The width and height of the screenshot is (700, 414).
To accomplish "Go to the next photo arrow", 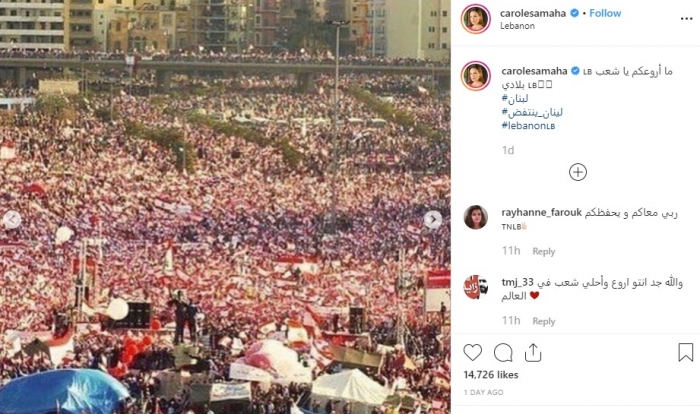I will (x=432, y=219).
